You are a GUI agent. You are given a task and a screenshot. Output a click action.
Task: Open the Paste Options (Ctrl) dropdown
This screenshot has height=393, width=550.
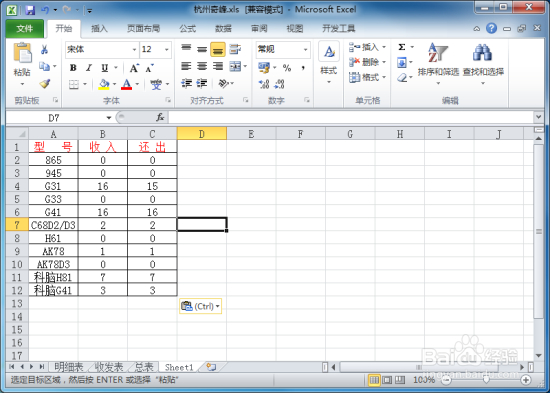point(201,306)
